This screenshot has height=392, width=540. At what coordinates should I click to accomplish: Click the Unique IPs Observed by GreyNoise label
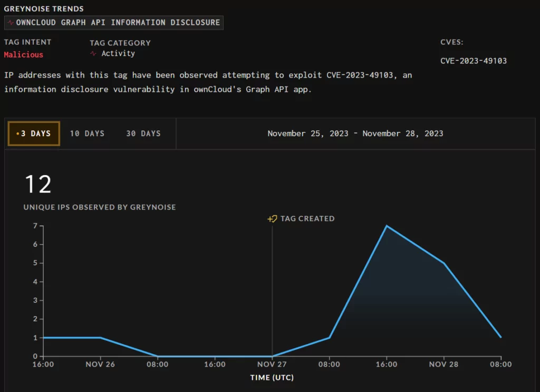100,207
